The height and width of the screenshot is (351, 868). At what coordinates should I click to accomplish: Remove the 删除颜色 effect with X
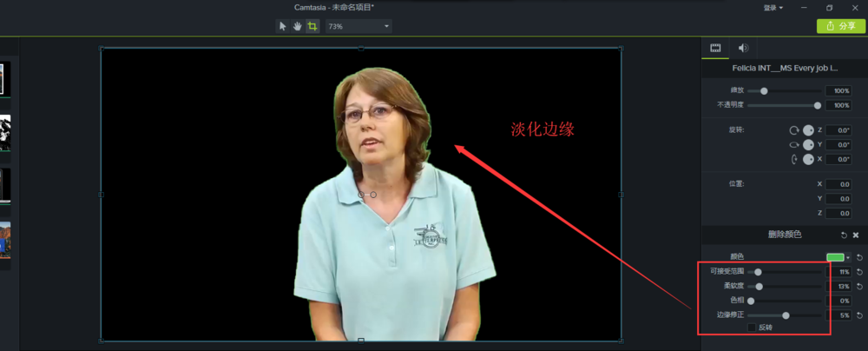pyautogui.click(x=856, y=235)
